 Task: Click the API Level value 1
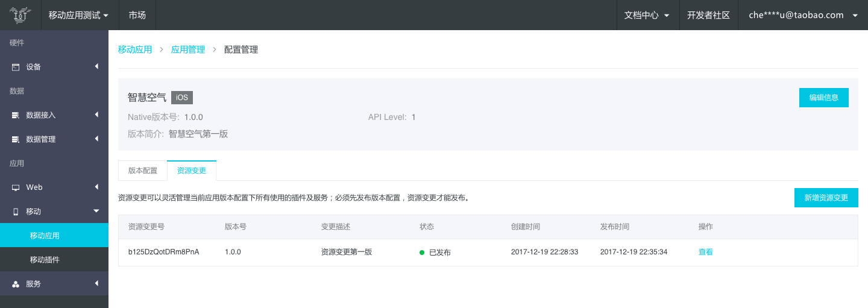click(x=414, y=117)
